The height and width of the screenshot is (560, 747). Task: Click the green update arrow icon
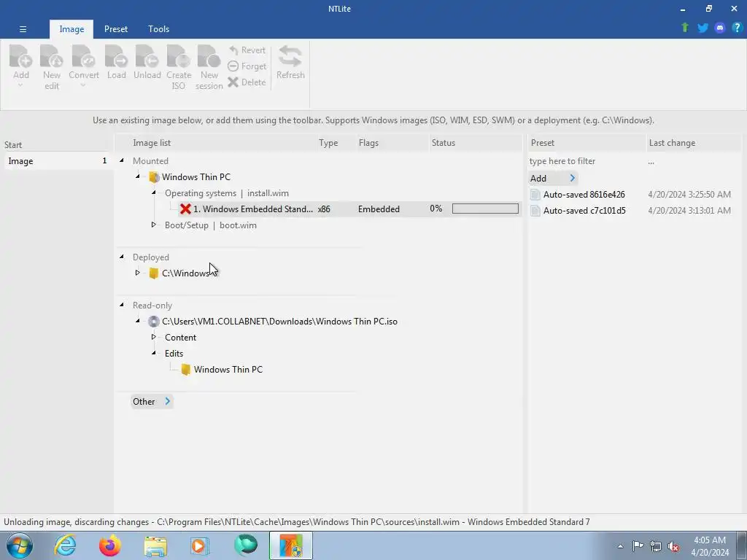pyautogui.click(x=685, y=28)
